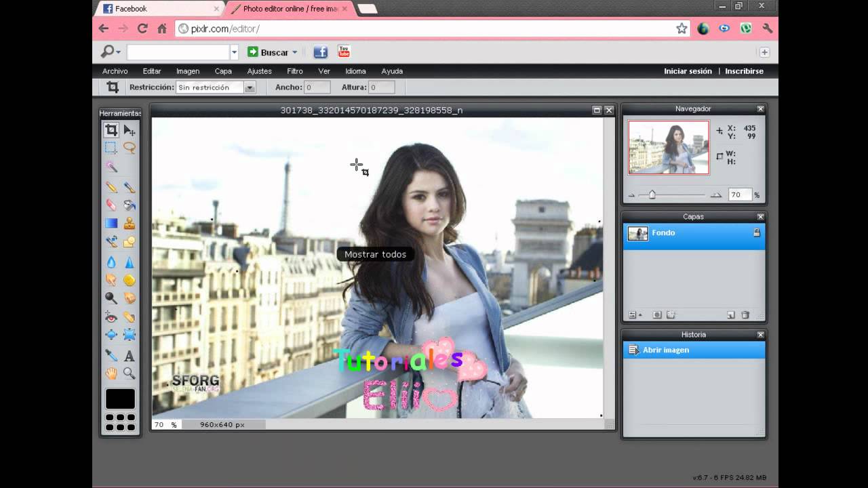This screenshot has width=868, height=488.
Task: Open layer styles in Capas panel
Action: pos(671,314)
